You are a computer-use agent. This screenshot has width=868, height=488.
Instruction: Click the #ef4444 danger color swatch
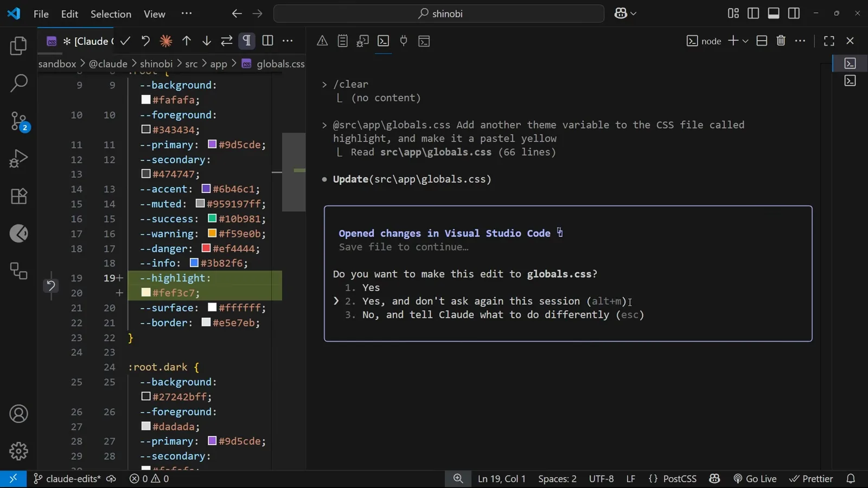(206, 248)
